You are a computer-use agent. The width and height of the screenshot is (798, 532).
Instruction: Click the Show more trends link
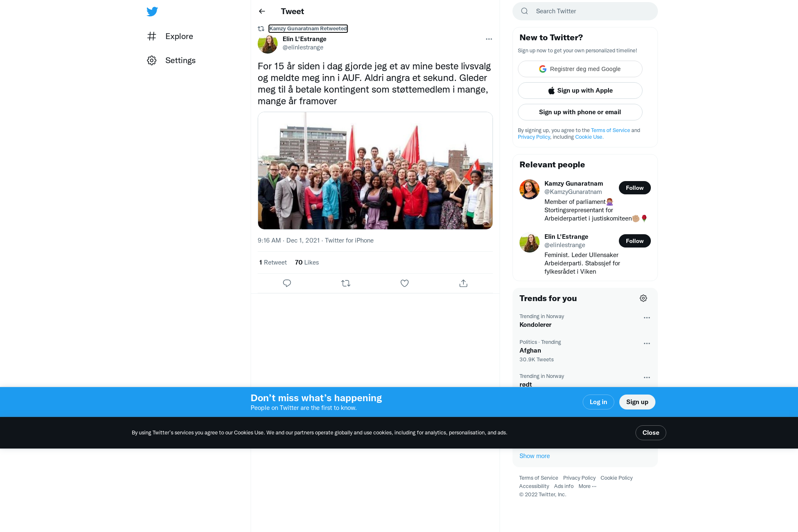[x=534, y=456]
